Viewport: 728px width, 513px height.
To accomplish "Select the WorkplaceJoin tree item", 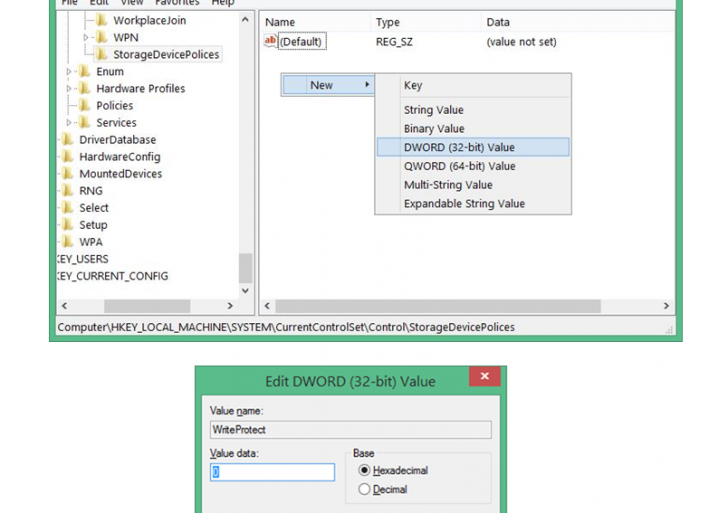I will (150, 20).
